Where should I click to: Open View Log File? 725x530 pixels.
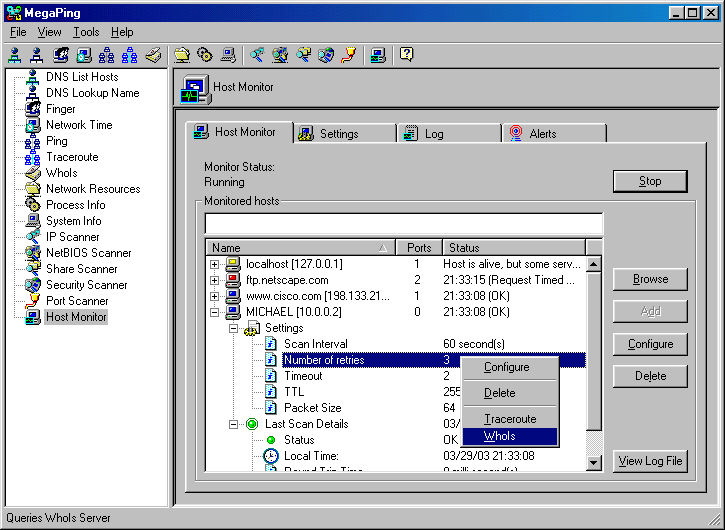(x=650, y=461)
